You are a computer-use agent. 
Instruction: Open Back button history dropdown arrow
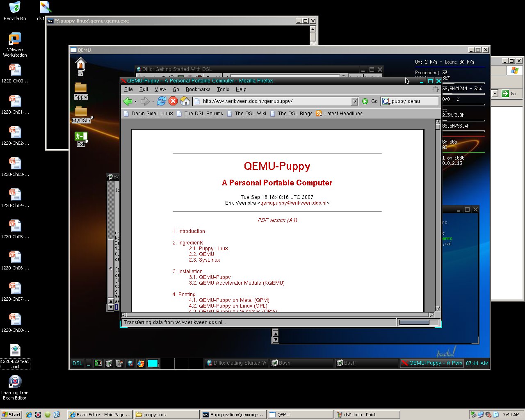135,102
